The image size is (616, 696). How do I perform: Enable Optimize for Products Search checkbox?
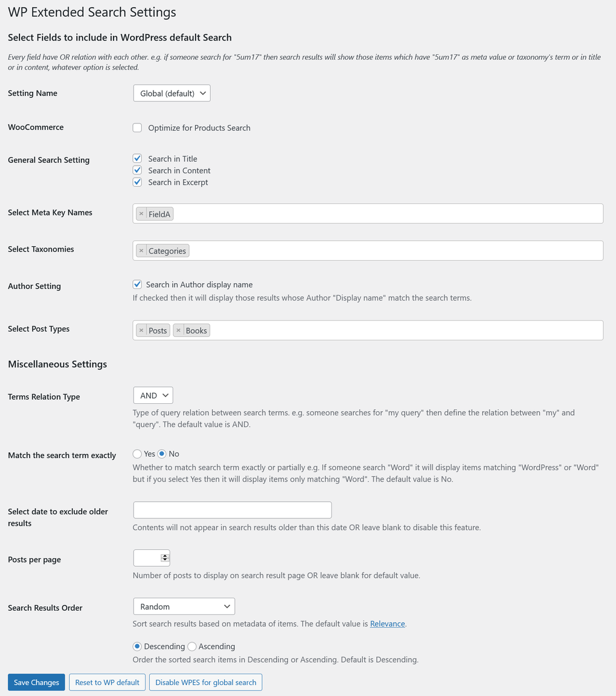(137, 128)
